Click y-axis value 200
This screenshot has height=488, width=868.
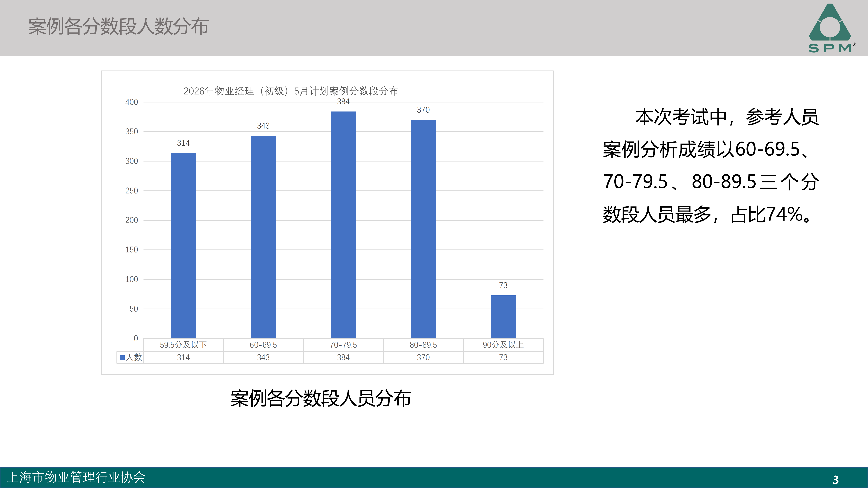[131, 220]
